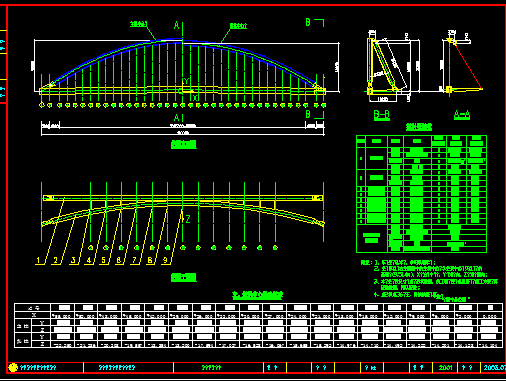Select the X axis label near origin
Image resolution: width=506 pixels, height=381 pixels.
pos(195,98)
